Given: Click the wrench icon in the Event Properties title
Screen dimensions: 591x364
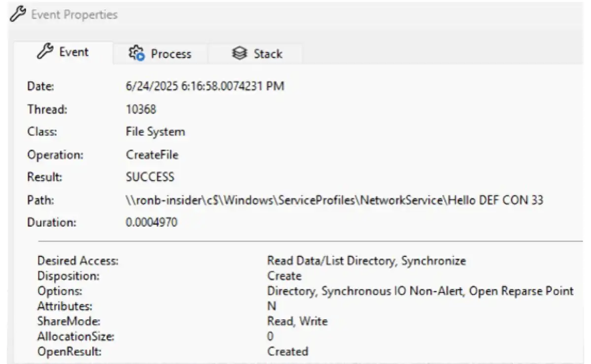Looking at the screenshot, I should [x=18, y=15].
